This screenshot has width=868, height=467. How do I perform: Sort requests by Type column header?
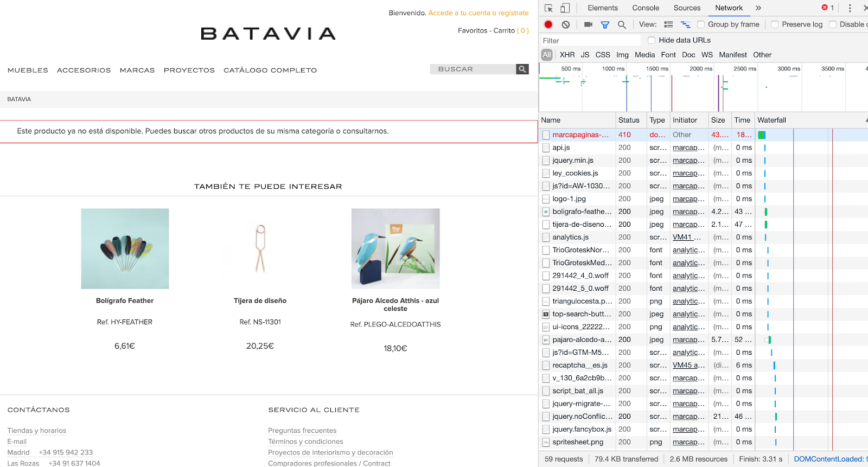click(658, 120)
